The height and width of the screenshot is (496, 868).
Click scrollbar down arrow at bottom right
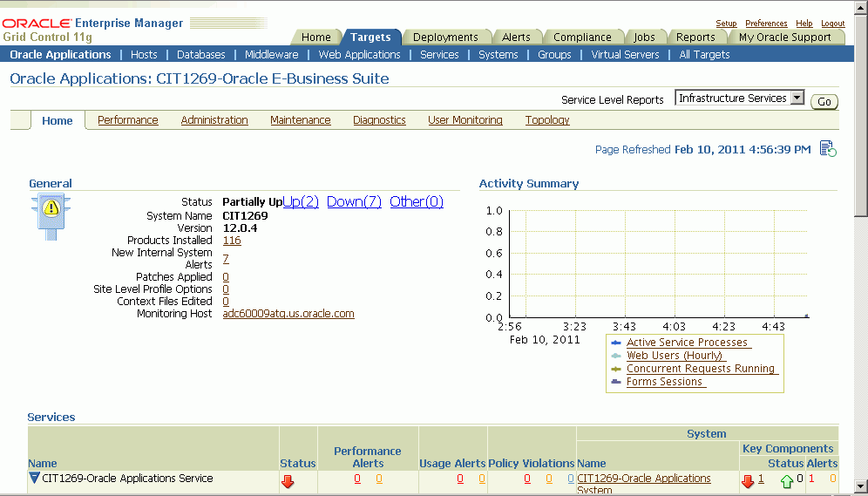coord(860,486)
